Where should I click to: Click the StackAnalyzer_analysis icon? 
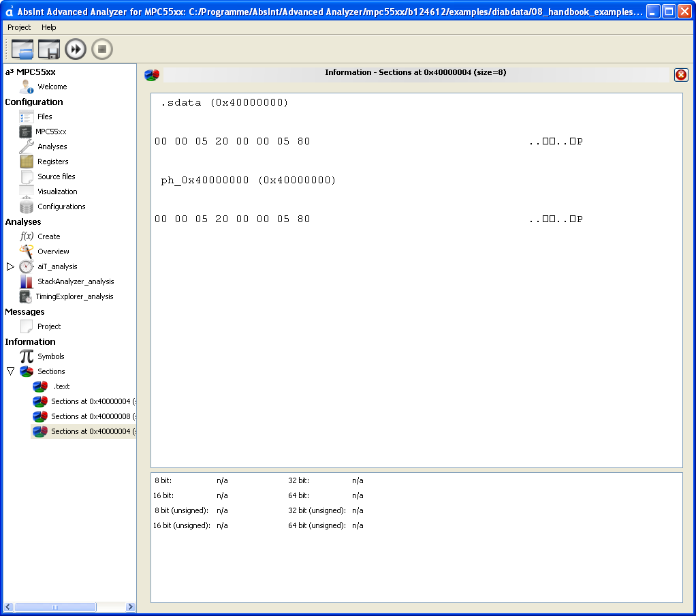click(x=26, y=281)
